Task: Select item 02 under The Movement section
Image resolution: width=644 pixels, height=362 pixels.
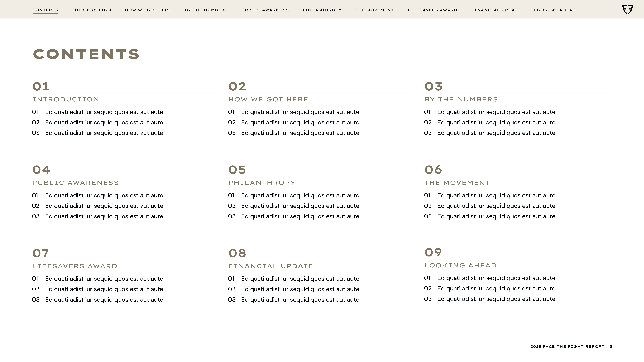Action: (x=490, y=206)
